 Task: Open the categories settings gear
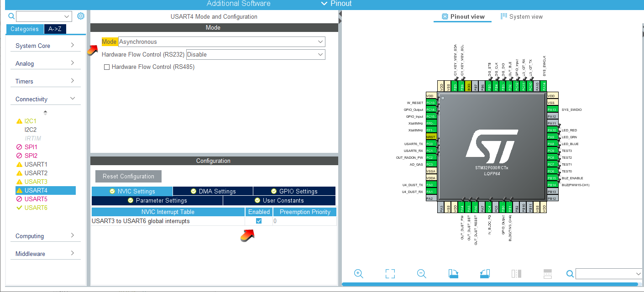pos(81,16)
